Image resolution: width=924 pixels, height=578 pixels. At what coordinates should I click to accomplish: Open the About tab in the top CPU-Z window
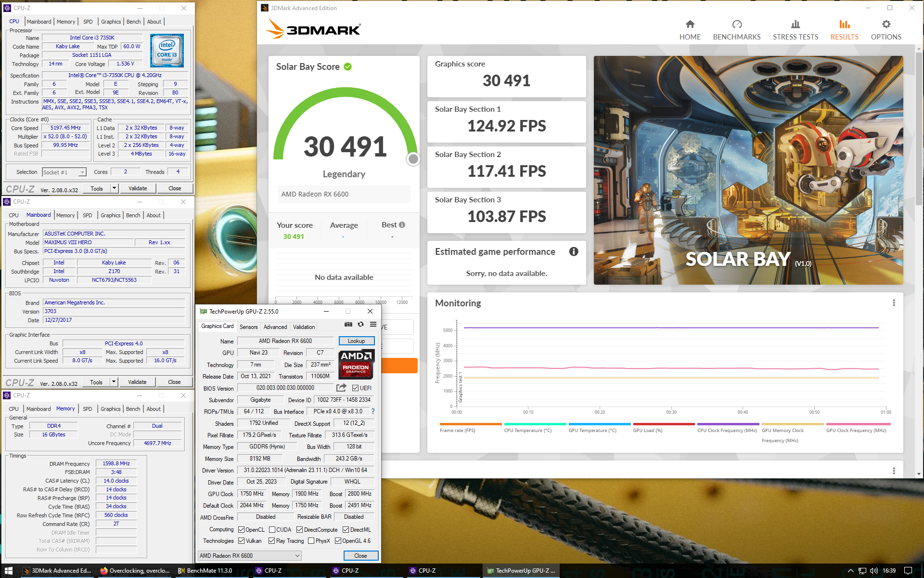tap(154, 22)
